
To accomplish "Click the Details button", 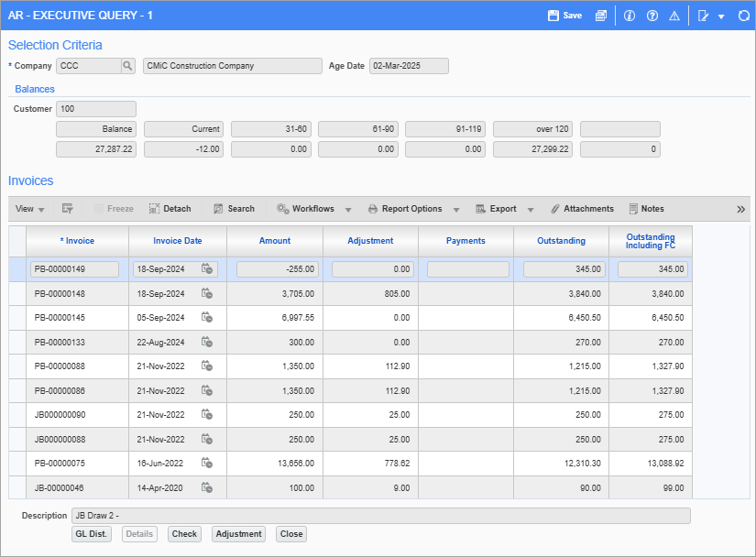I will [139, 534].
